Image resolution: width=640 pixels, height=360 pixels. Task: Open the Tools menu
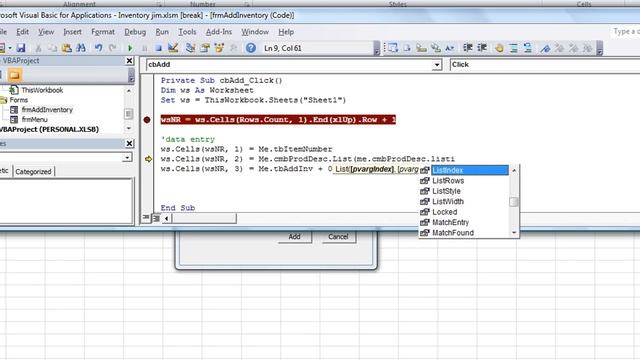click(187, 32)
